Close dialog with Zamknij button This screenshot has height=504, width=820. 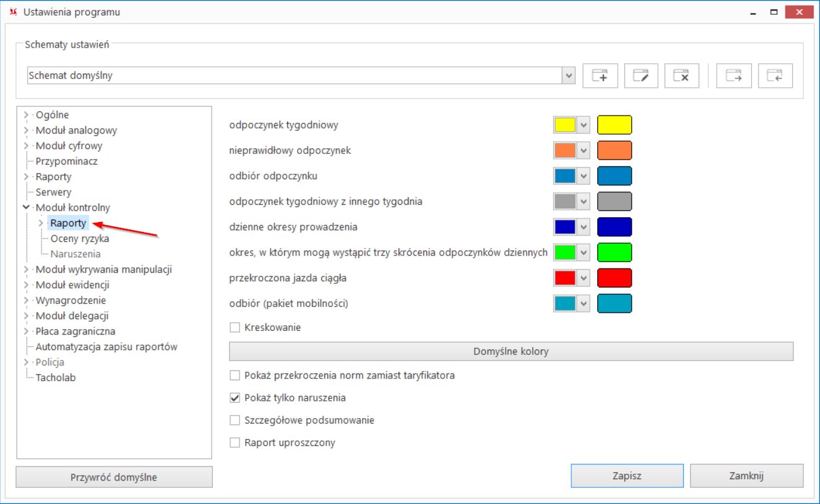[x=746, y=476]
